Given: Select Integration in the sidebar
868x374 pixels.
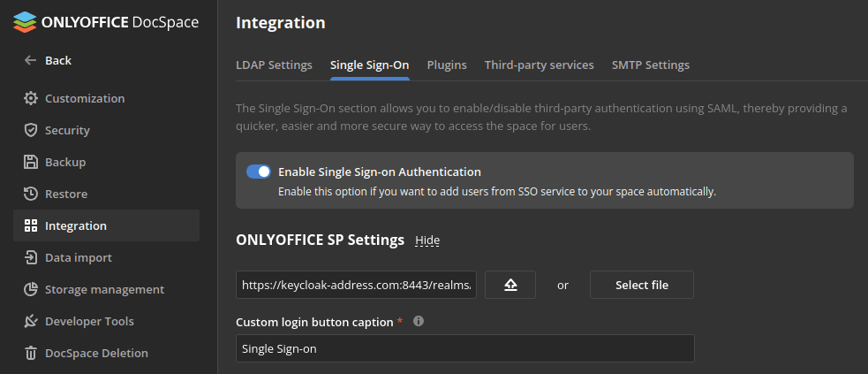Looking at the screenshot, I should pos(106,225).
